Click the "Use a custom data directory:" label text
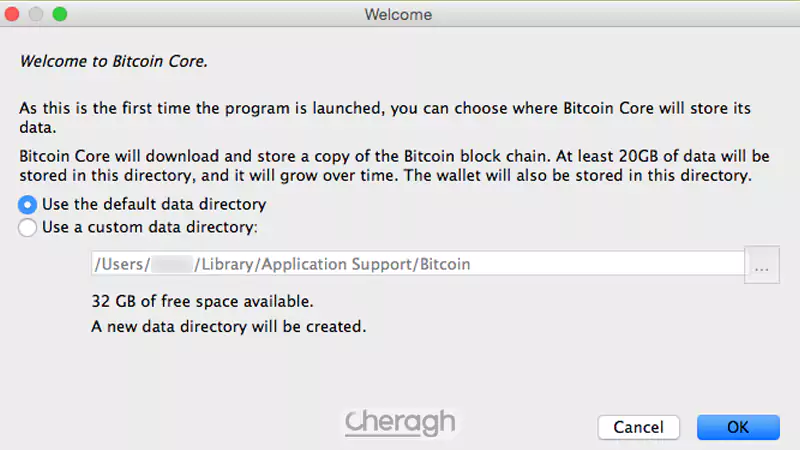The image size is (800, 450). pyautogui.click(x=150, y=227)
